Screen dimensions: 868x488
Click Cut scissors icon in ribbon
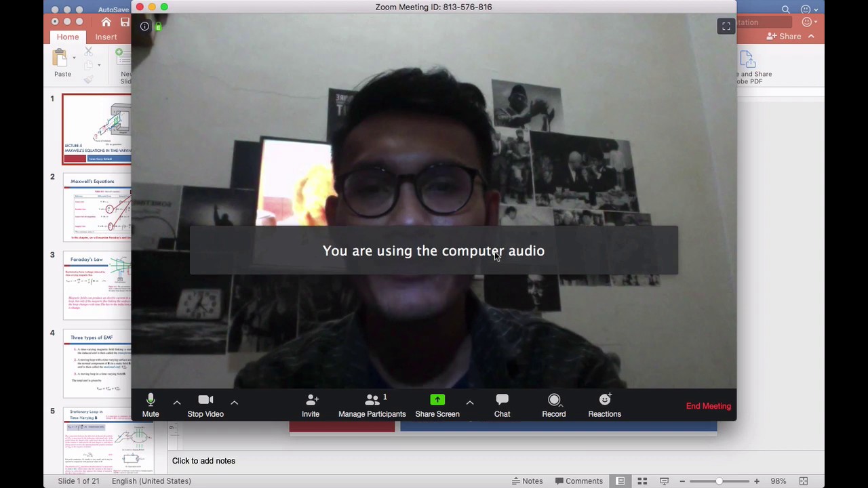(88, 52)
